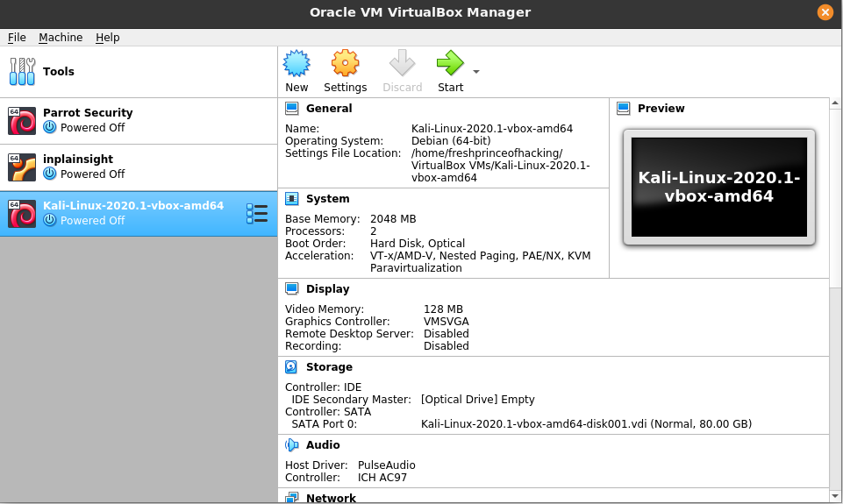Click the ICH AC97 controller value
The width and height of the screenshot is (843, 504).
382,478
